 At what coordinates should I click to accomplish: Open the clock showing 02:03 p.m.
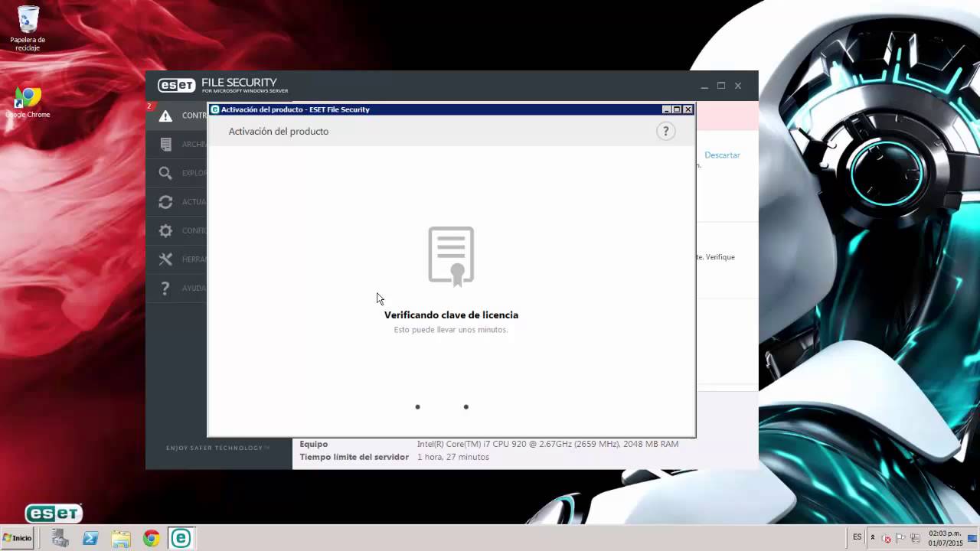[x=946, y=538]
